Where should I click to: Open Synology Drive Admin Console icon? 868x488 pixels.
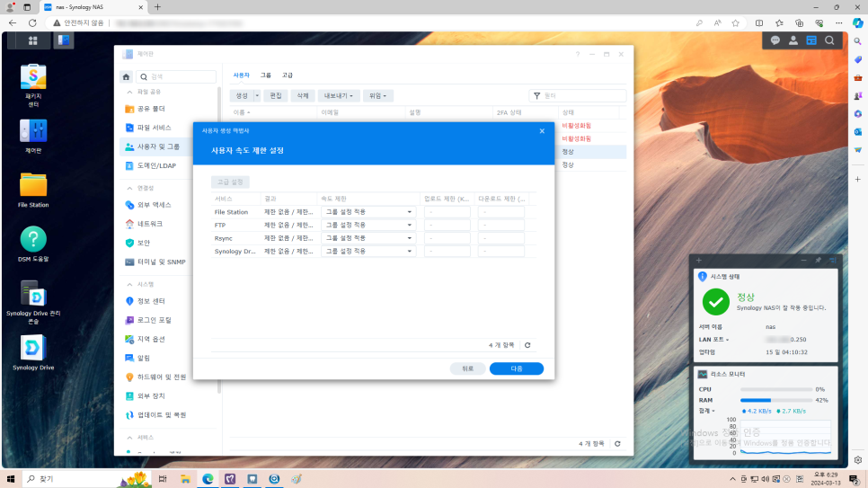(33, 302)
